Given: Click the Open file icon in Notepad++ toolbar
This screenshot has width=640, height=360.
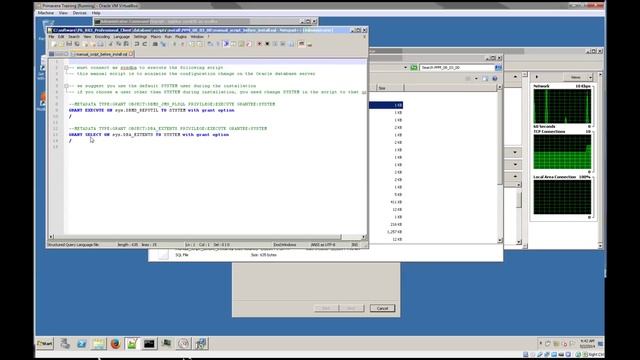Looking at the screenshot, I should [x=61, y=44].
